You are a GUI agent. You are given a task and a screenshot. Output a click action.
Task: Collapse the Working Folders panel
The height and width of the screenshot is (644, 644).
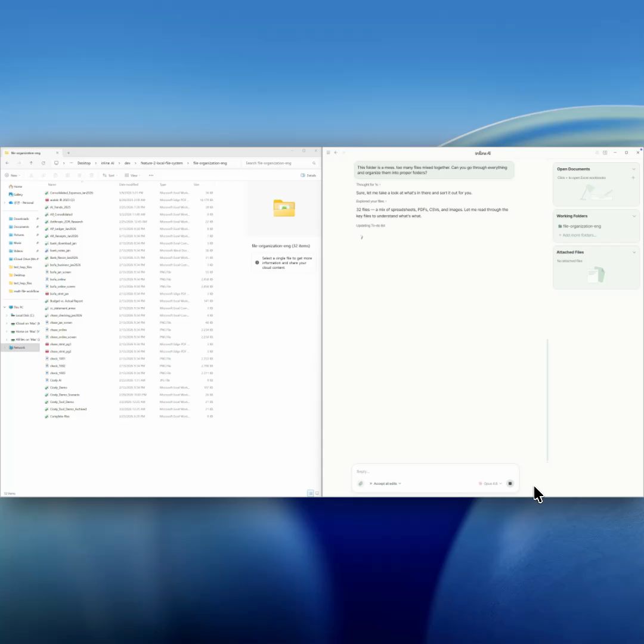(633, 216)
